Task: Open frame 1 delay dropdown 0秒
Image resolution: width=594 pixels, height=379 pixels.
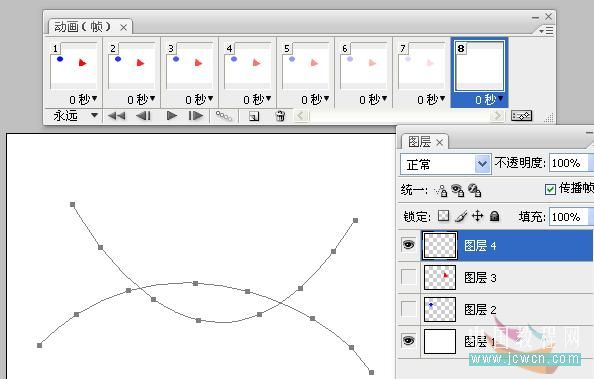Action: (x=83, y=100)
